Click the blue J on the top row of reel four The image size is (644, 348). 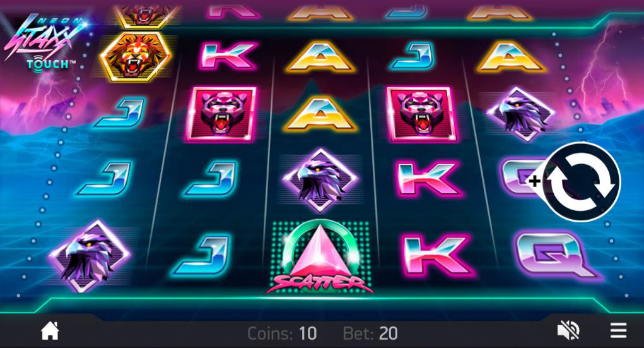pyautogui.click(x=411, y=56)
